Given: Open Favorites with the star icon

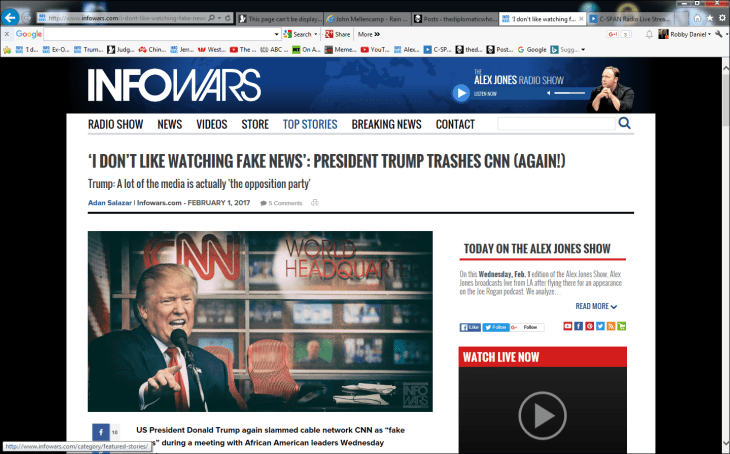Looking at the screenshot, I should tap(710, 18).
